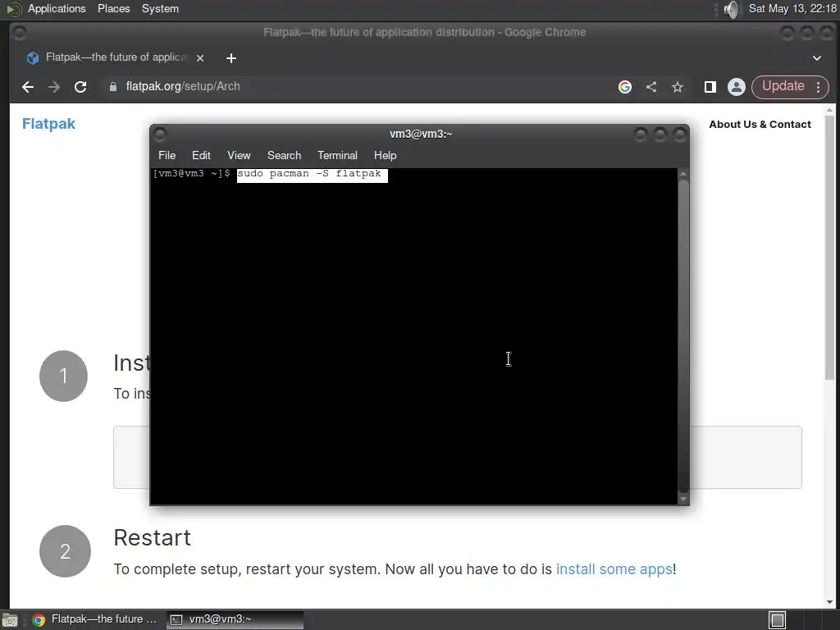Maximize the terminal window

(660, 135)
